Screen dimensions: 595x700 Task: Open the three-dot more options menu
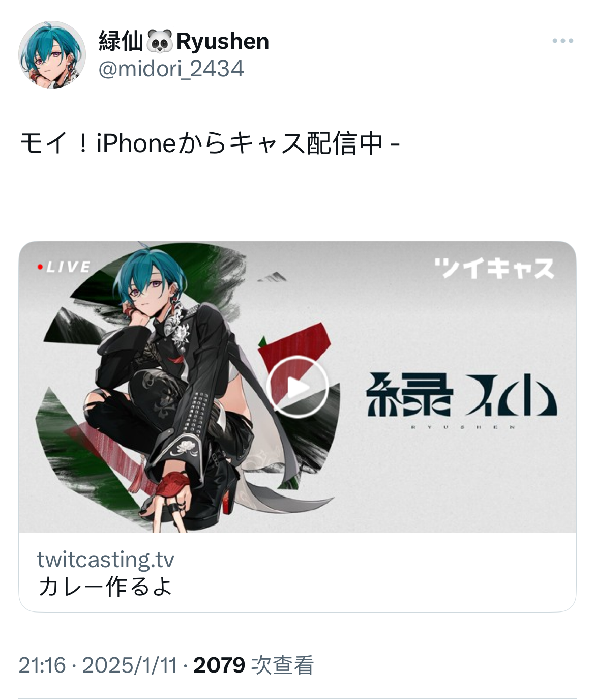(563, 41)
